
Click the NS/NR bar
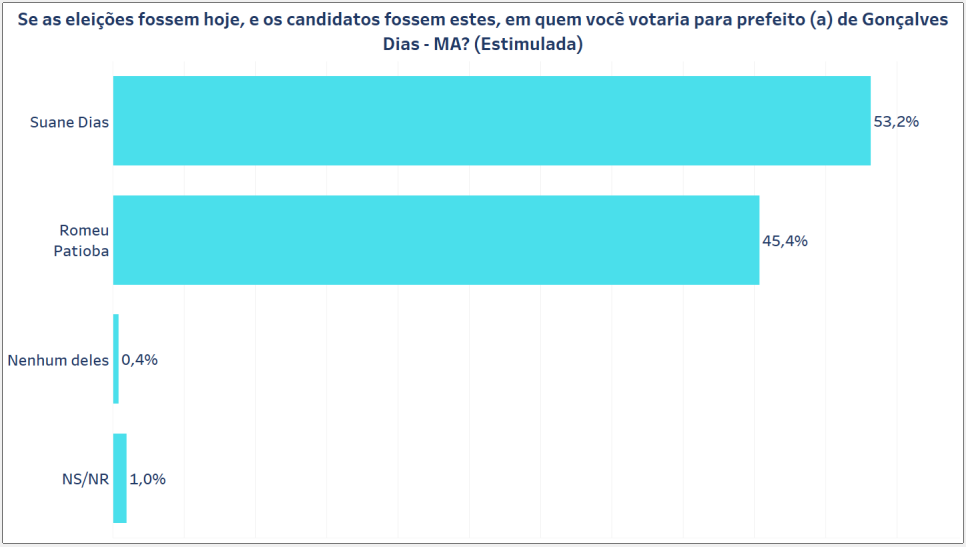(120, 479)
